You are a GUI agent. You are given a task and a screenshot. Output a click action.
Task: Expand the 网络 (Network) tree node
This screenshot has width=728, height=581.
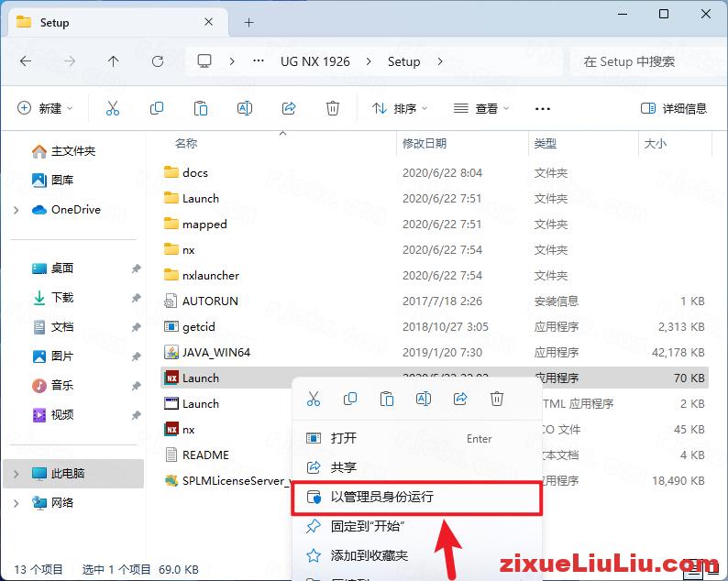(17, 503)
